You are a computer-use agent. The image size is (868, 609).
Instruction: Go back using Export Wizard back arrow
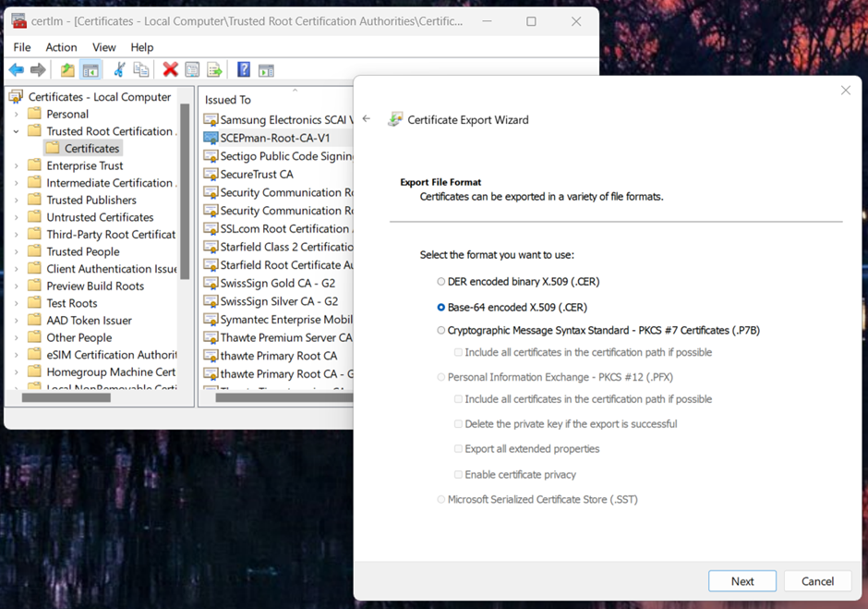(367, 119)
